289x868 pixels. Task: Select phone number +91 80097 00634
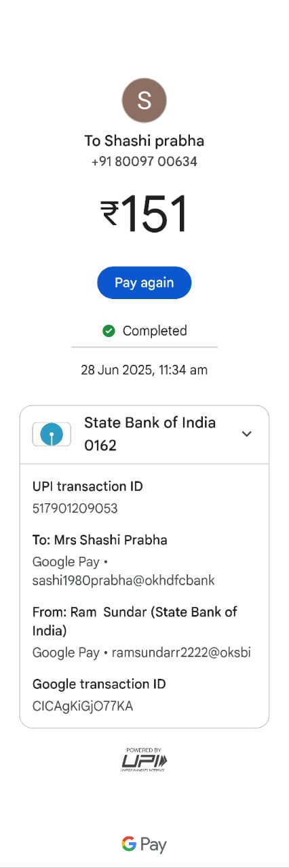pyautogui.click(x=144, y=162)
